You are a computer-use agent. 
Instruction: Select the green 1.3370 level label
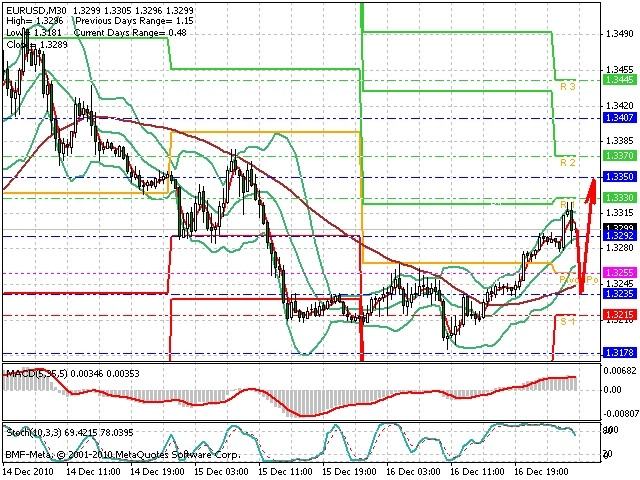pos(620,156)
